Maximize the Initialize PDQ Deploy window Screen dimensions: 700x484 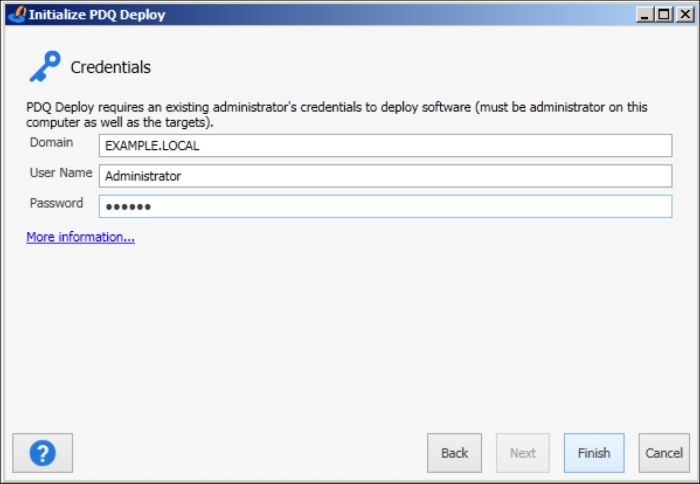point(663,15)
